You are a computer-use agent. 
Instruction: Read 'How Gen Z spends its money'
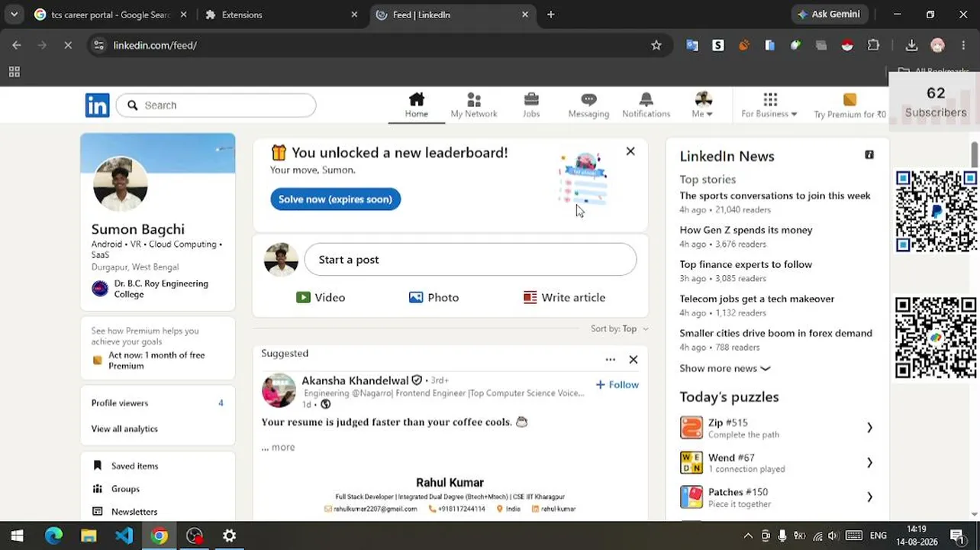tap(746, 230)
